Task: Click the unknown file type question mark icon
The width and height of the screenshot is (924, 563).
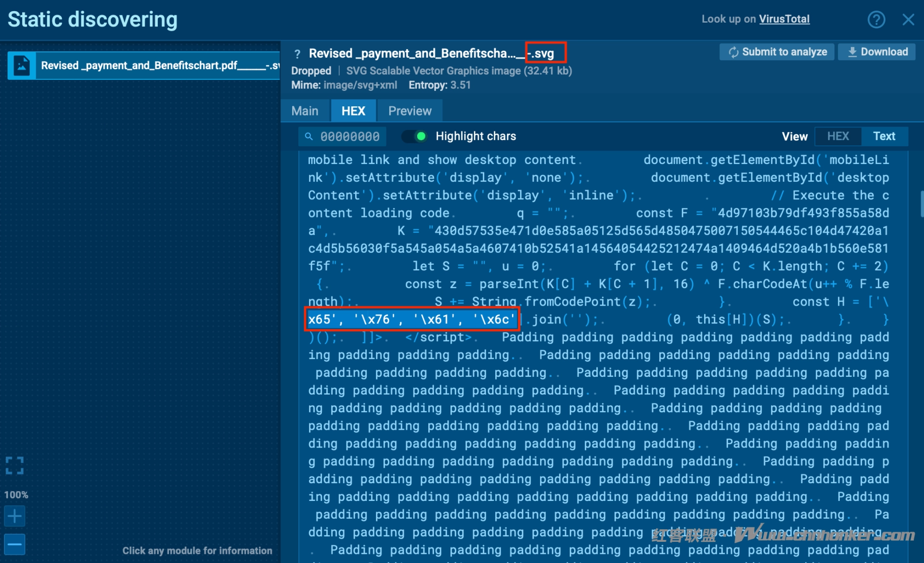Action: (x=297, y=54)
